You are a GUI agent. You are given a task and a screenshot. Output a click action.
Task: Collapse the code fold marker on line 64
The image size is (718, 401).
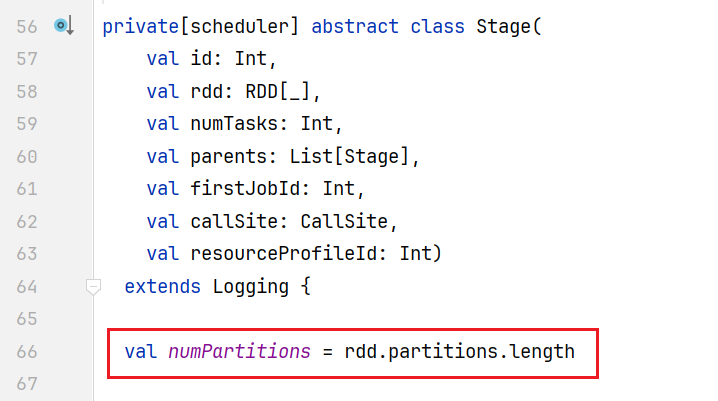pyautogui.click(x=93, y=287)
